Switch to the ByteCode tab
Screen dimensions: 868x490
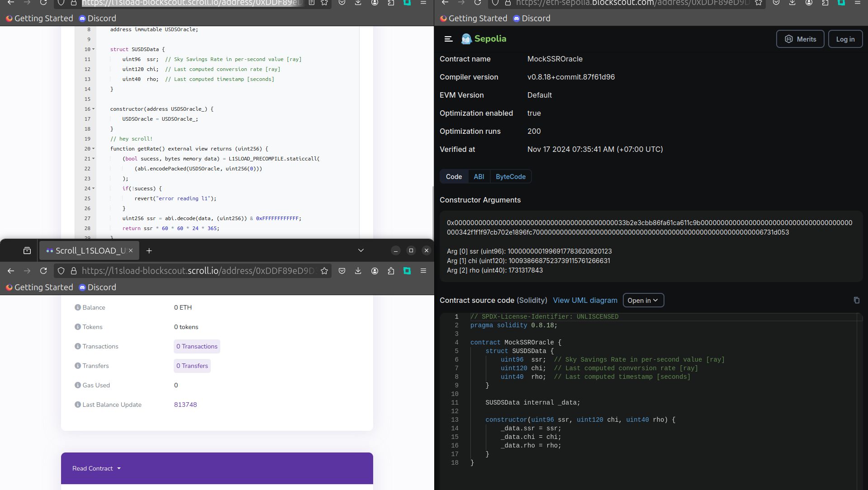[510, 177]
